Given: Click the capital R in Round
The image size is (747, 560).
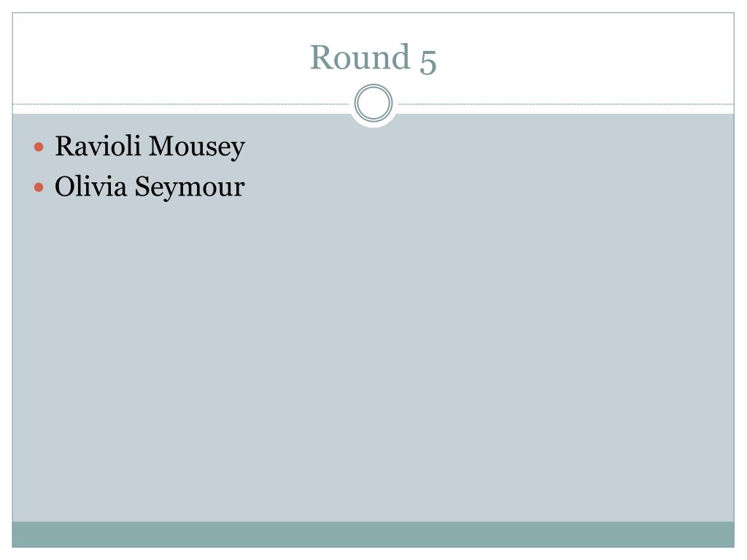Looking at the screenshot, I should coord(321,57).
